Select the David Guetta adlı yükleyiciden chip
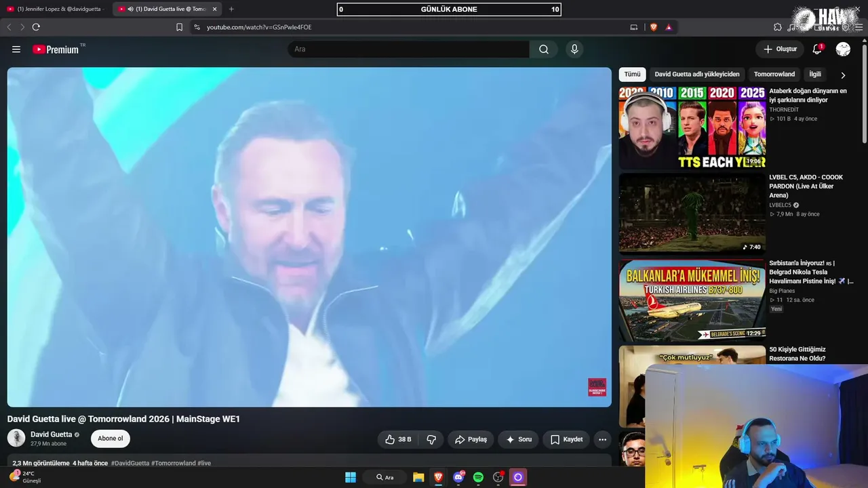The image size is (868, 488). pos(697,75)
